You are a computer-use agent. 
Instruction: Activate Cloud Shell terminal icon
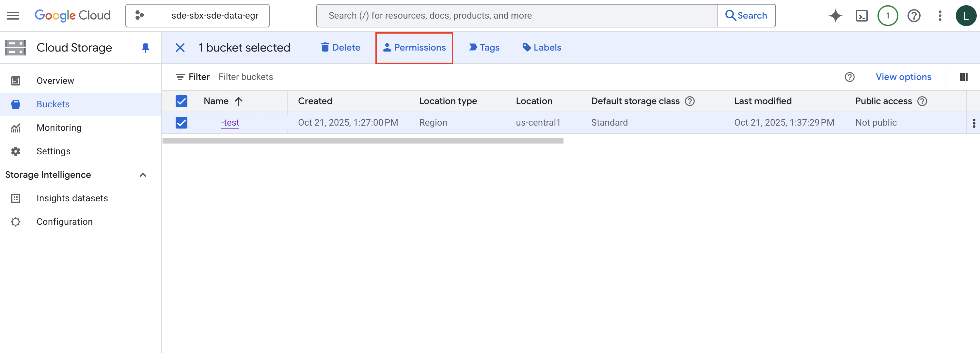pyautogui.click(x=861, y=16)
